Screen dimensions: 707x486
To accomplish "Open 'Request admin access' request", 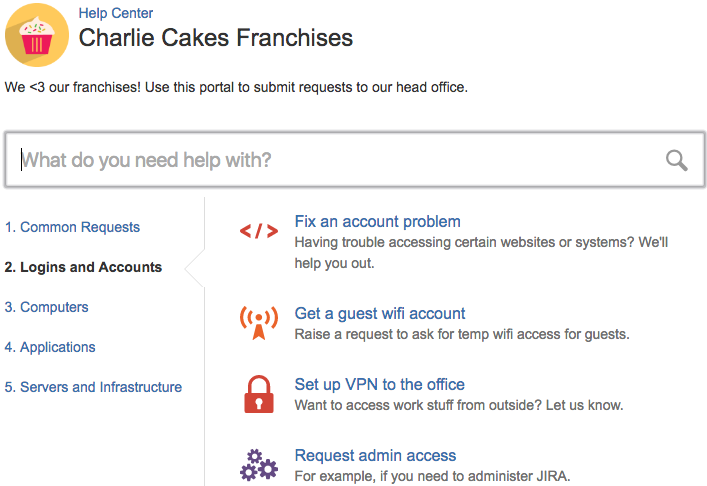I will 375,455.
